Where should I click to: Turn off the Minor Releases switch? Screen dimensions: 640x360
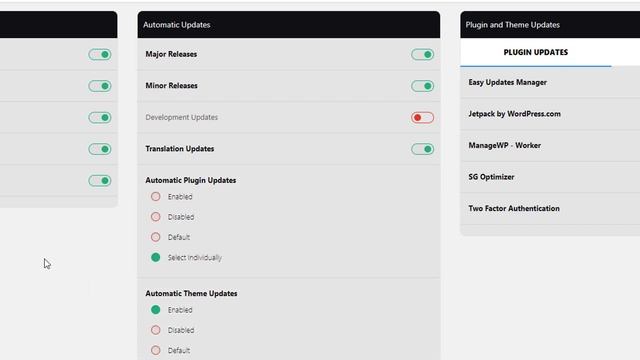422,86
